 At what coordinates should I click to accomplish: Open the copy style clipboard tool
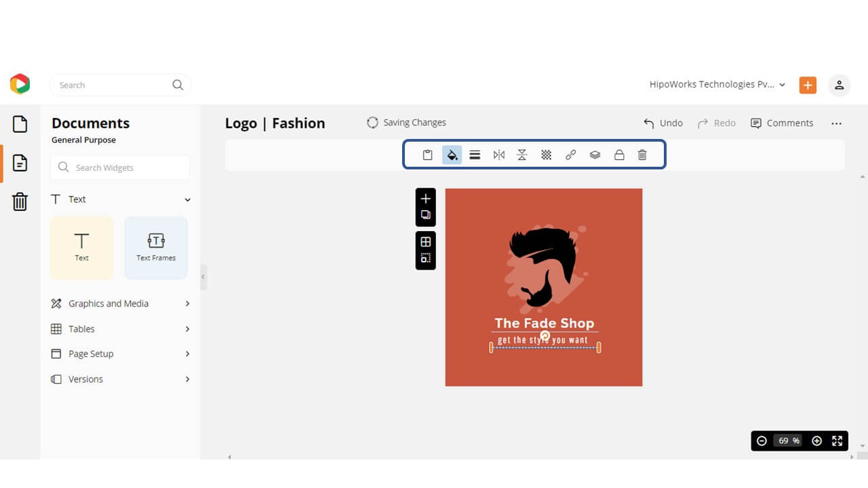427,155
